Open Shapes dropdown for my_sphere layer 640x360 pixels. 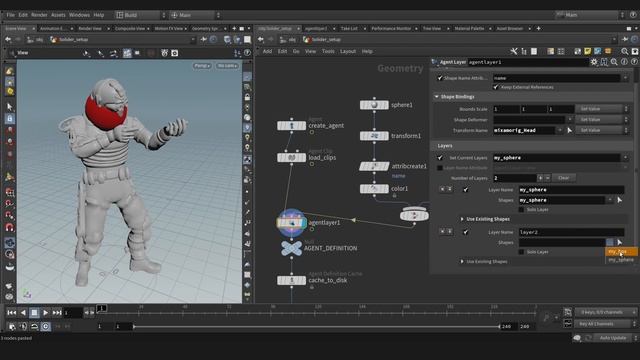[x=610, y=200]
